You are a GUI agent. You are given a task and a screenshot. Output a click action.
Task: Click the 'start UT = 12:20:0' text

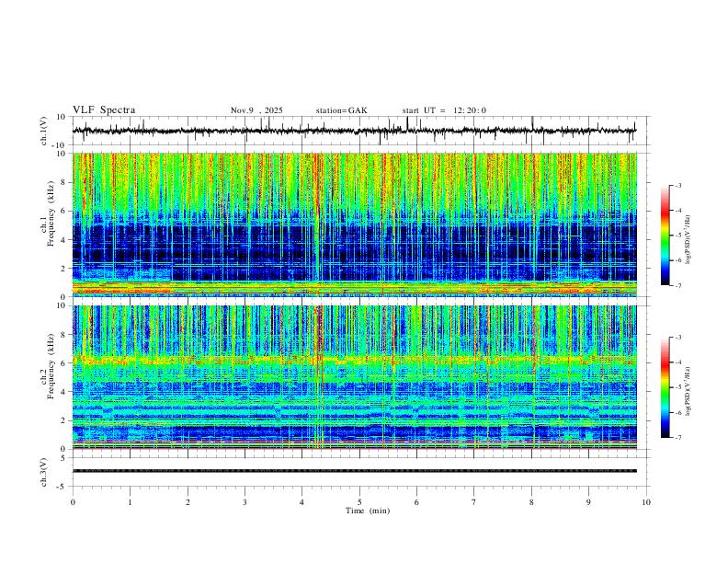[x=444, y=110]
